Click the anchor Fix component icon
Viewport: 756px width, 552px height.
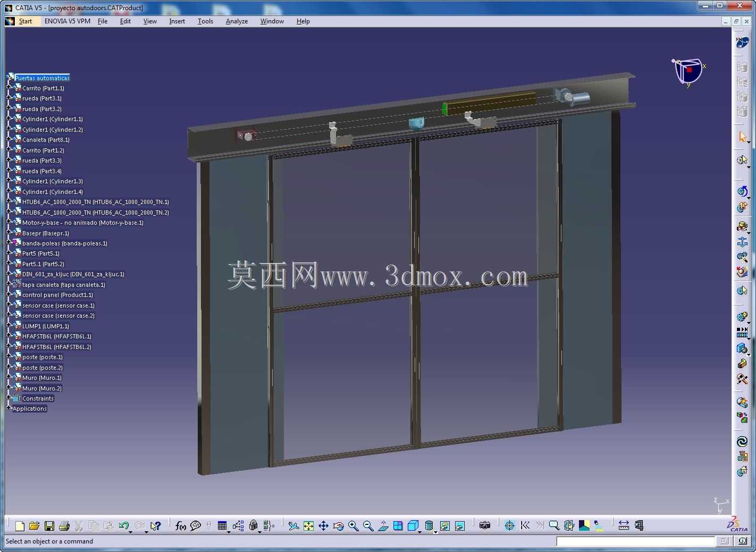742,242
